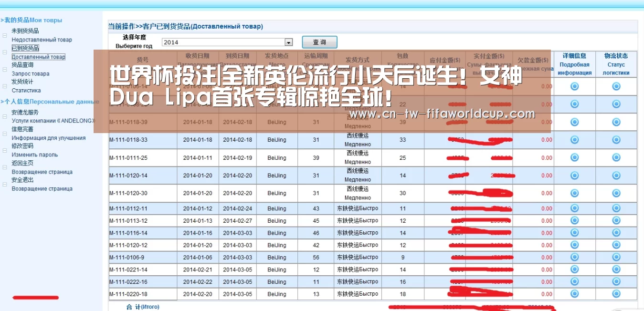Click the 查询 query button
Viewport: 644px width, 311px height.
tap(319, 42)
